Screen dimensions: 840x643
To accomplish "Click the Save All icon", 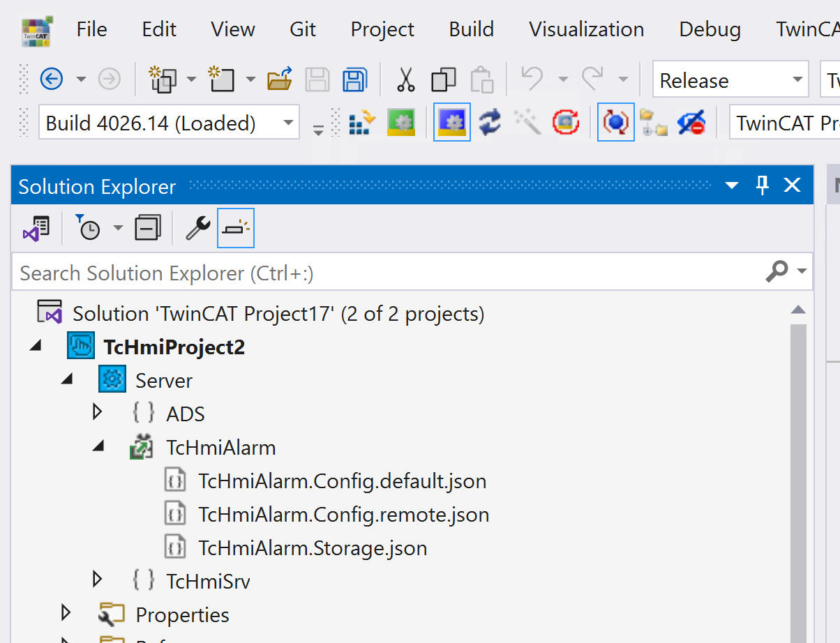I will tap(354, 80).
